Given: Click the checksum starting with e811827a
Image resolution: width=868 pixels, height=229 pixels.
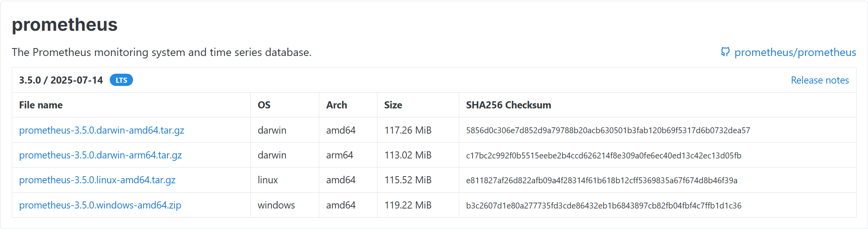Looking at the screenshot, I should pyautogui.click(x=602, y=181).
